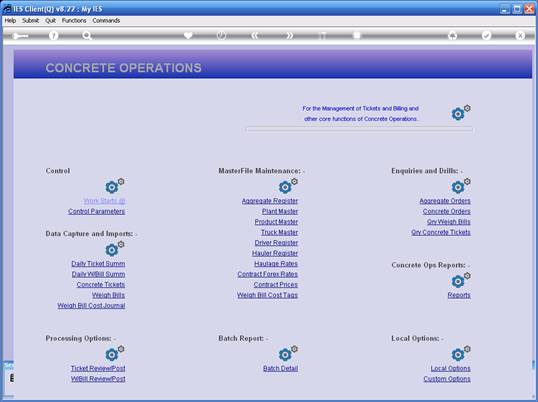Click the checkmark submit toolbar icon
Image resolution: width=538 pixels, height=402 pixels.
click(486, 35)
